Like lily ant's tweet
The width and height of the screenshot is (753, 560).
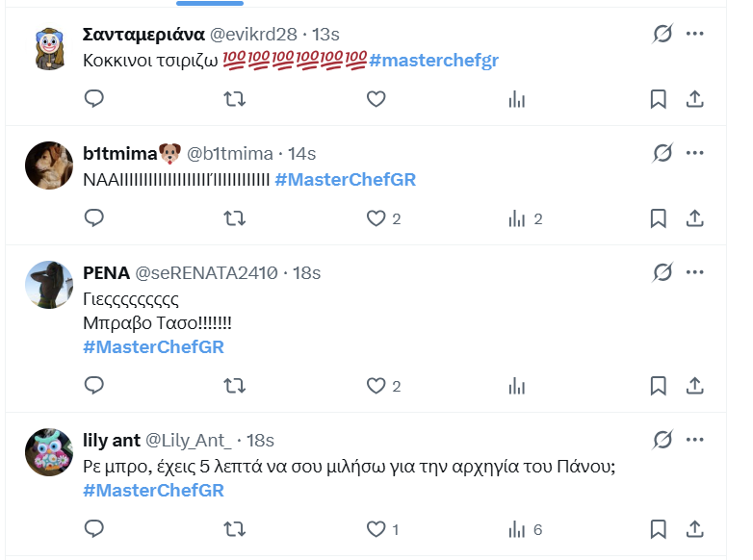pyautogui.click(x=376, y=529)
